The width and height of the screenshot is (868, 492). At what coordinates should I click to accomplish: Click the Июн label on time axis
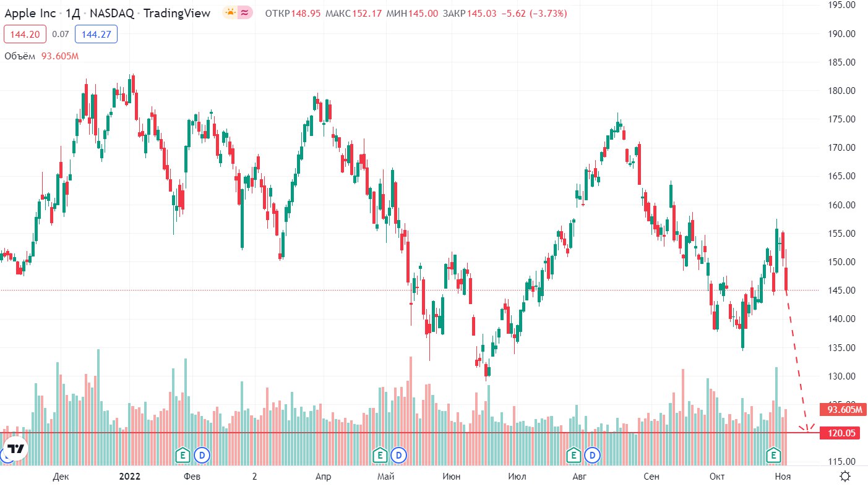[452, 477]
